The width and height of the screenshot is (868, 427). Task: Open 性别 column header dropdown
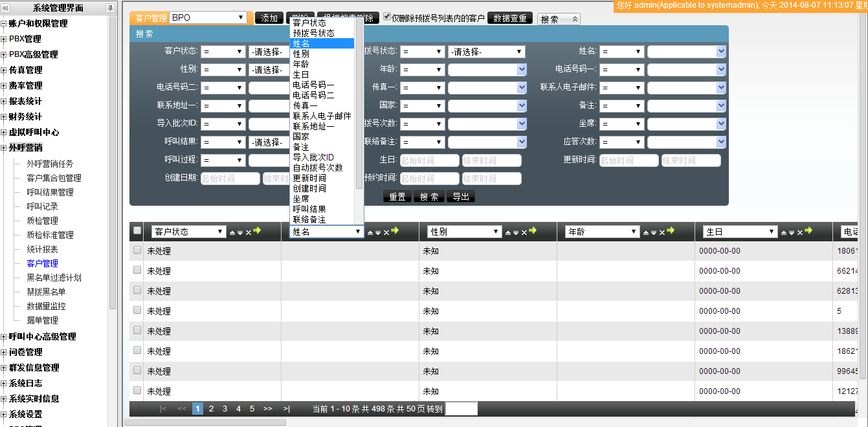point(464,232)
